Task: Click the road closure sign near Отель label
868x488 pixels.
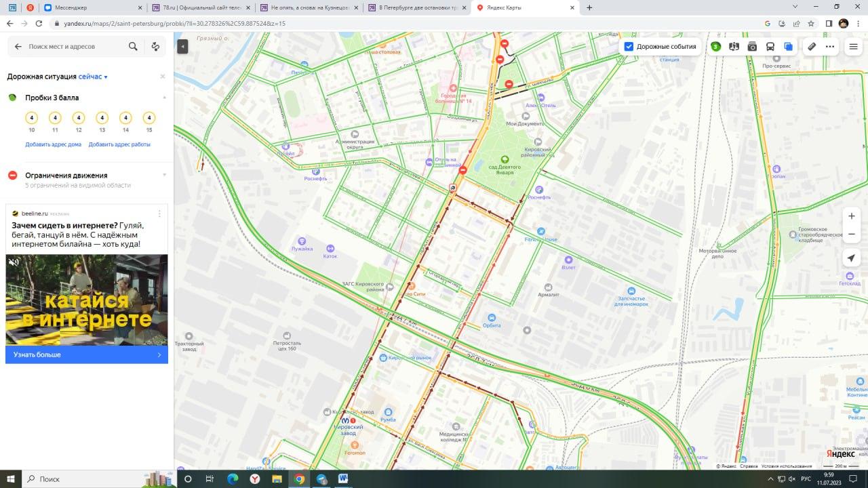Action: 462,171
